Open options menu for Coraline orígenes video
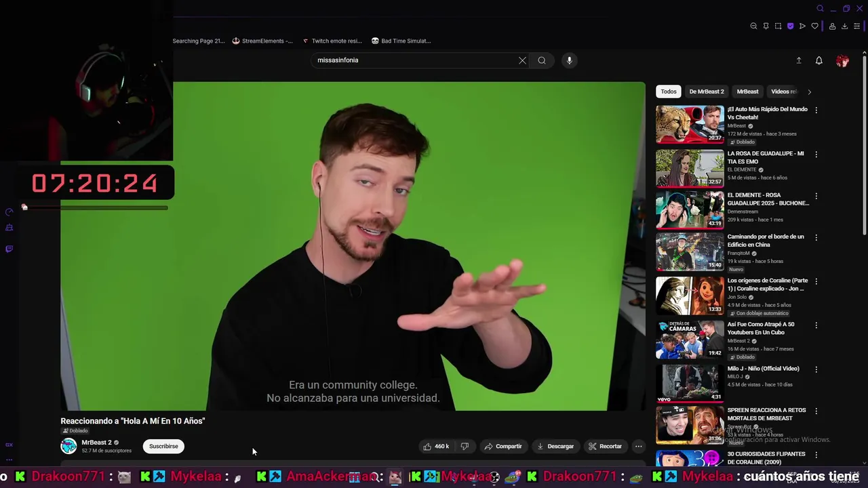This screenshot has height=488, width=868. (x=816, y=281)
